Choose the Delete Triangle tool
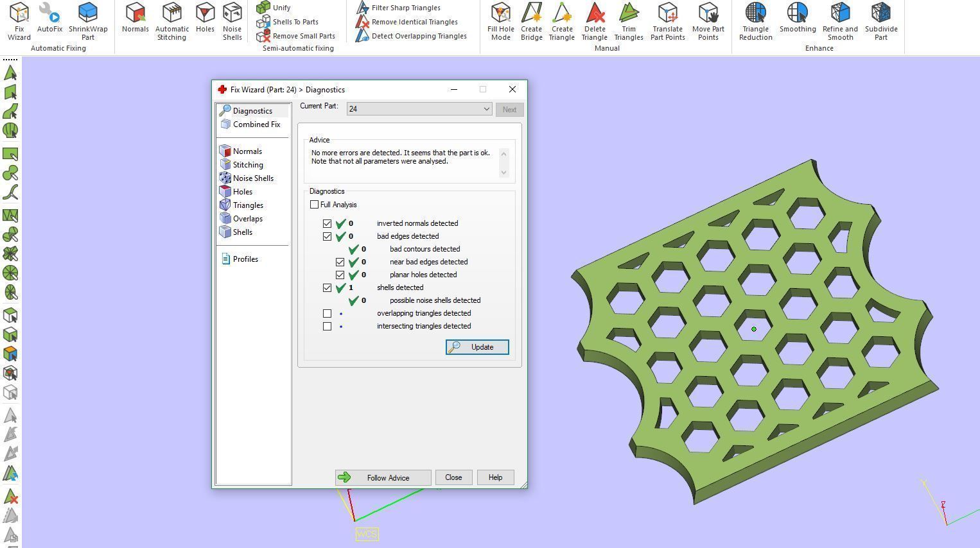This screenshot has height=548, width=980. [595, 21]
